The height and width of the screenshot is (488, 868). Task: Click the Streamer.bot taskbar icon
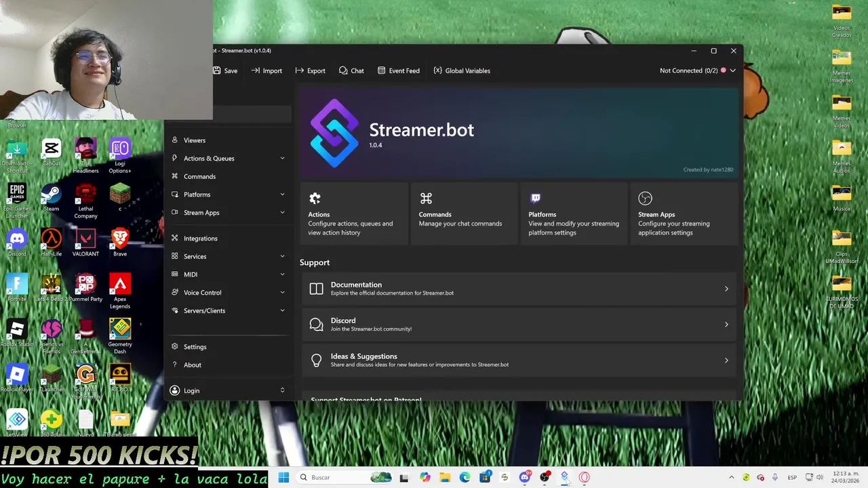click(x=564, y=477)
